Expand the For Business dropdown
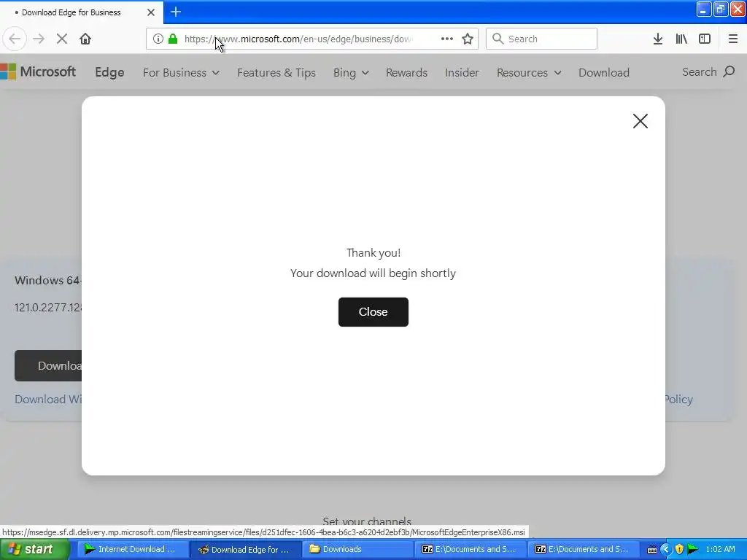Image resolution: width=747 pixels, height=560 pixels. click(x=181, y=72)
